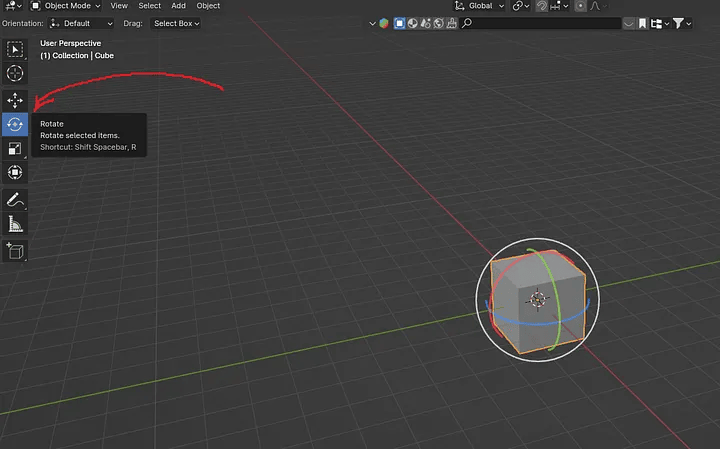Open the Global transform orientation dropdown
The width and height of the screenshot is (720, 449).
click(x=486, y=6)
